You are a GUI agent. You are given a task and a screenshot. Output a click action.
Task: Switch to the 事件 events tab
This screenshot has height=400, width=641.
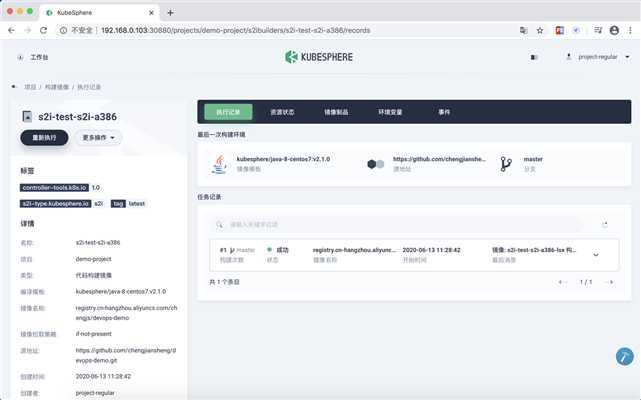pos(444,112)
